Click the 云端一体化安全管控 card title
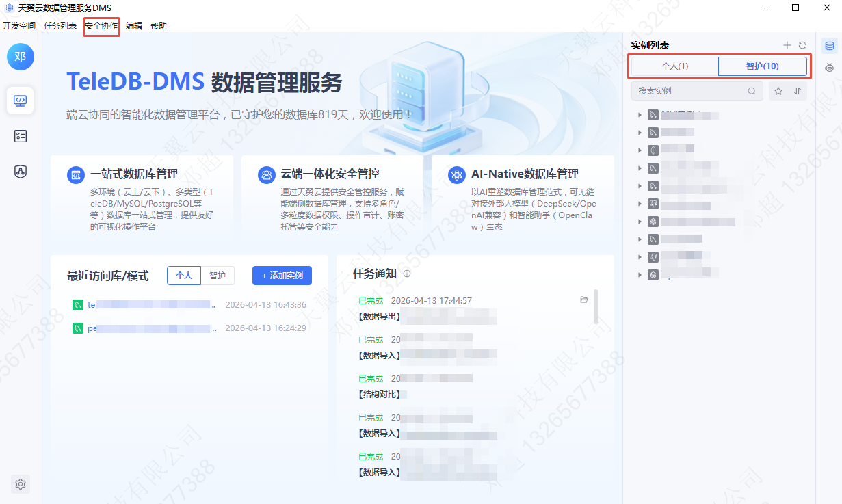Image resolution: width=842 pixels, height=504 pixels. click(330, 174)
